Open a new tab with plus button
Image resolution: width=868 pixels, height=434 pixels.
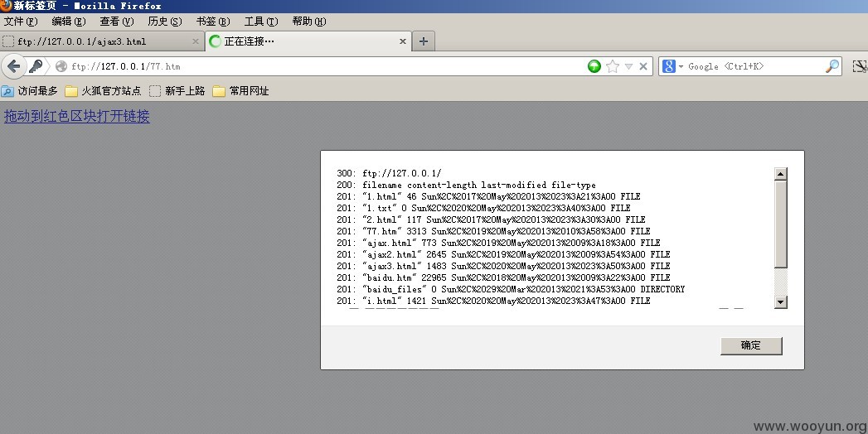pyautogui.click(x=424, y=41)
